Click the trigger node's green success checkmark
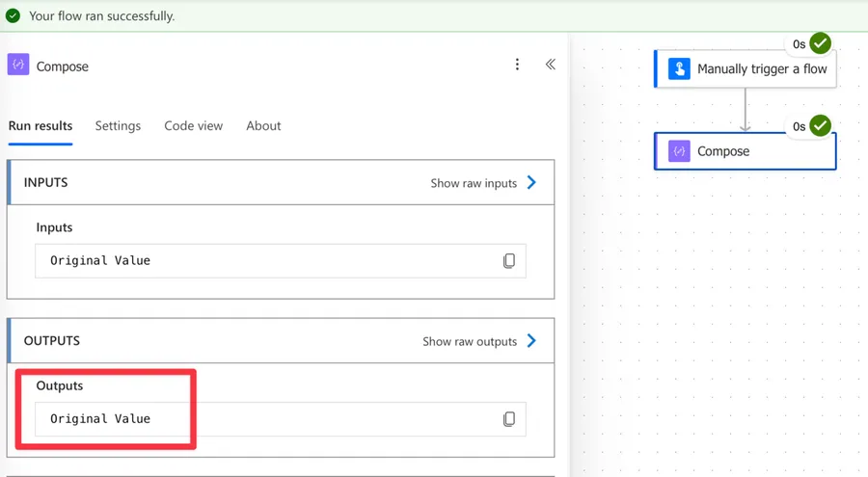Screen dimensions: 868x477 [x=820, y=43]
